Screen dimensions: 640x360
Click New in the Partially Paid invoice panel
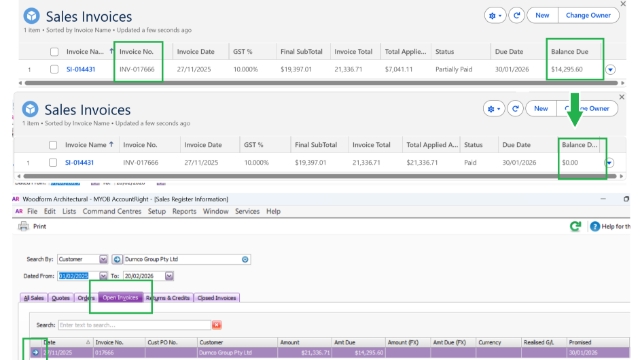pos(542,16)
